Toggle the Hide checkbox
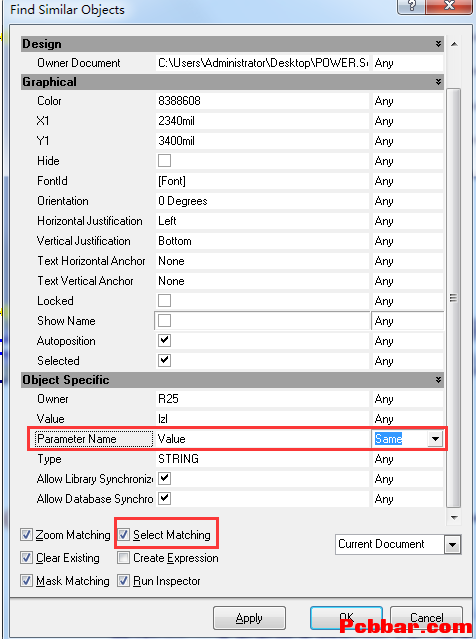This screenshot has width=476, height=639. click(x=164, y=161)
